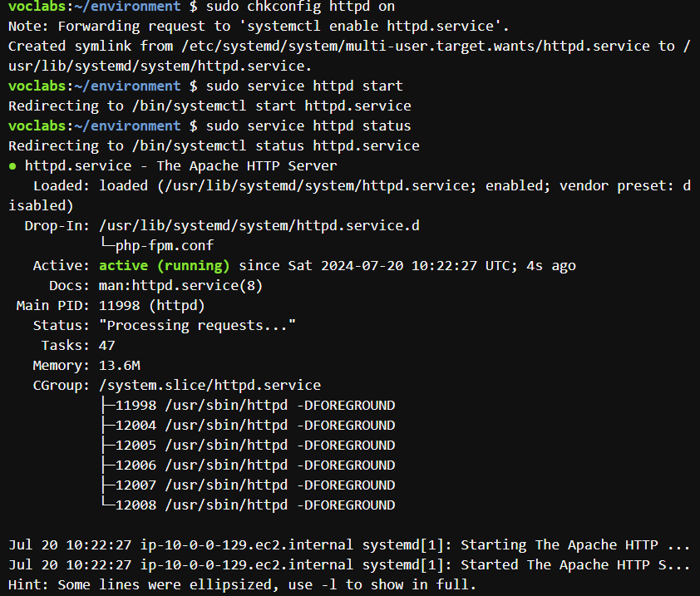Image resolution: width=700 pixels, height=596 pixels.
Task: Click the green 'active (running)' status
Action: (165, 266)
